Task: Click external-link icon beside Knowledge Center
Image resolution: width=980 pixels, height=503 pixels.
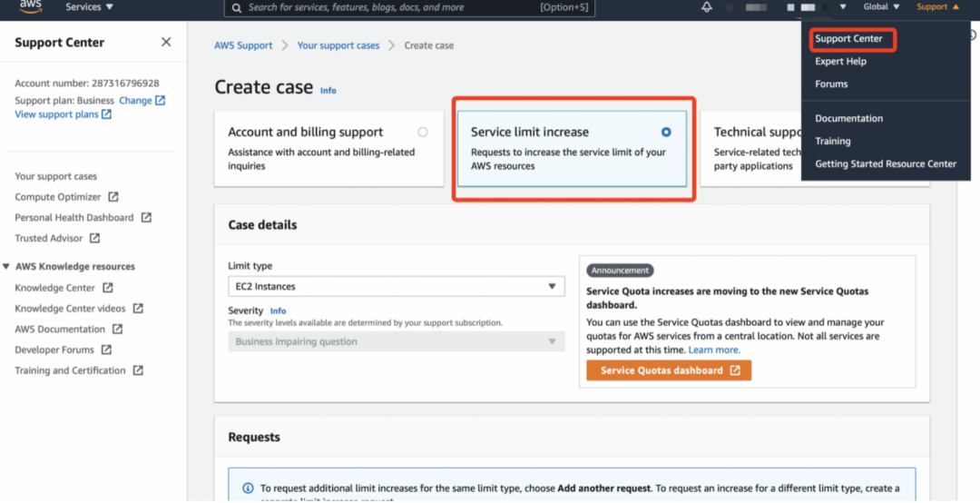Action: click(x=107, y=287)
